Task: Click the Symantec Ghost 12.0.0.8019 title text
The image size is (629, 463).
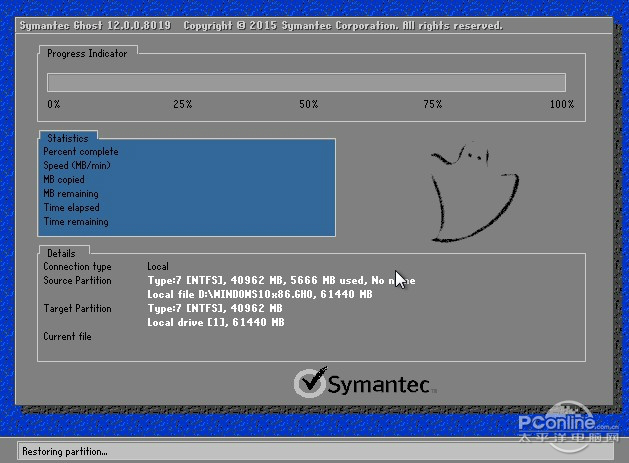Action: [95, 26]
